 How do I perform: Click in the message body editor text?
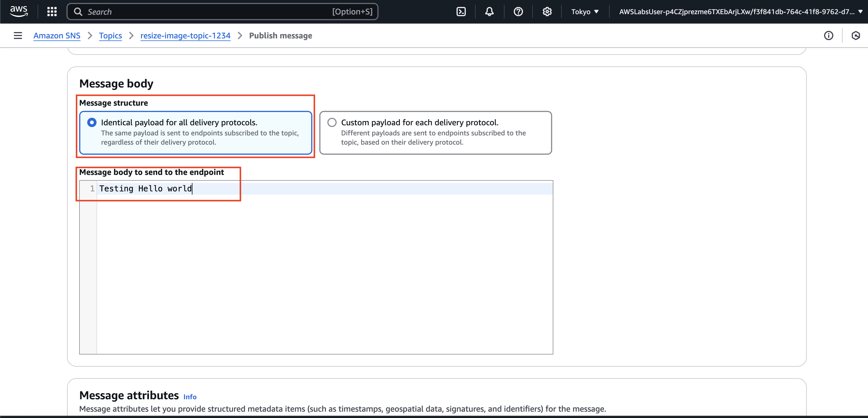click(146, 189)
